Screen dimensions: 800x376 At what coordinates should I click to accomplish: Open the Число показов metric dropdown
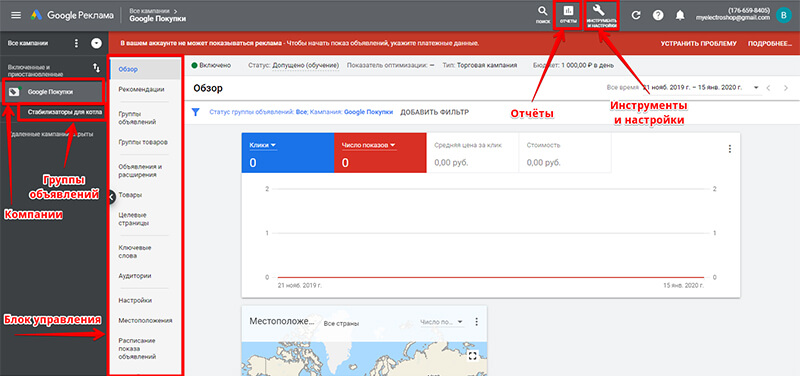[x=368, y=145]
